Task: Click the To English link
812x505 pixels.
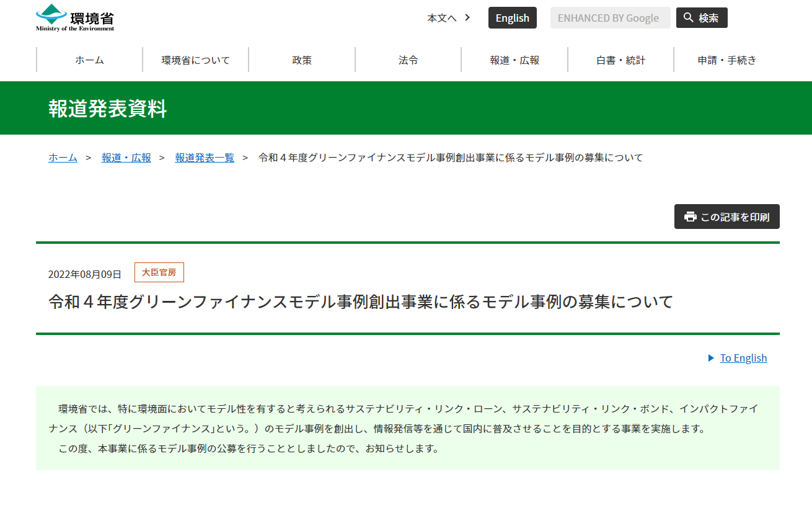Action: [743, 358]
